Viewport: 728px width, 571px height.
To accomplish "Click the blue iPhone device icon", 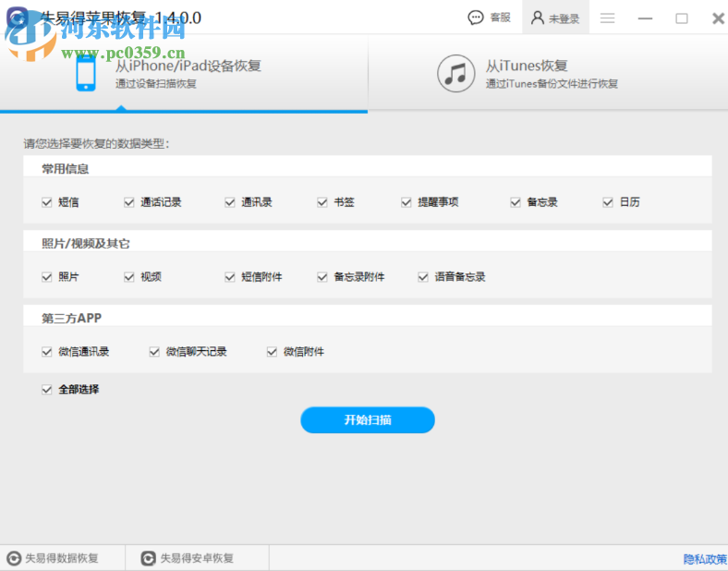I will 86,73.
